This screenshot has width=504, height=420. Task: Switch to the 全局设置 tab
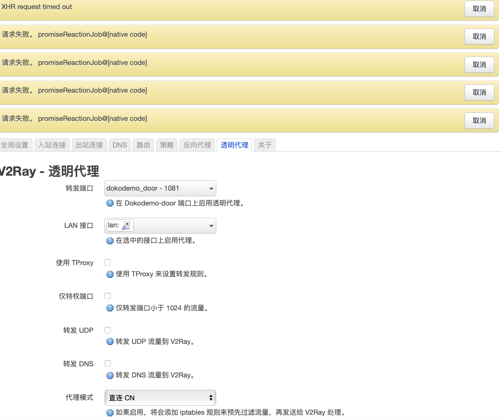15,145
